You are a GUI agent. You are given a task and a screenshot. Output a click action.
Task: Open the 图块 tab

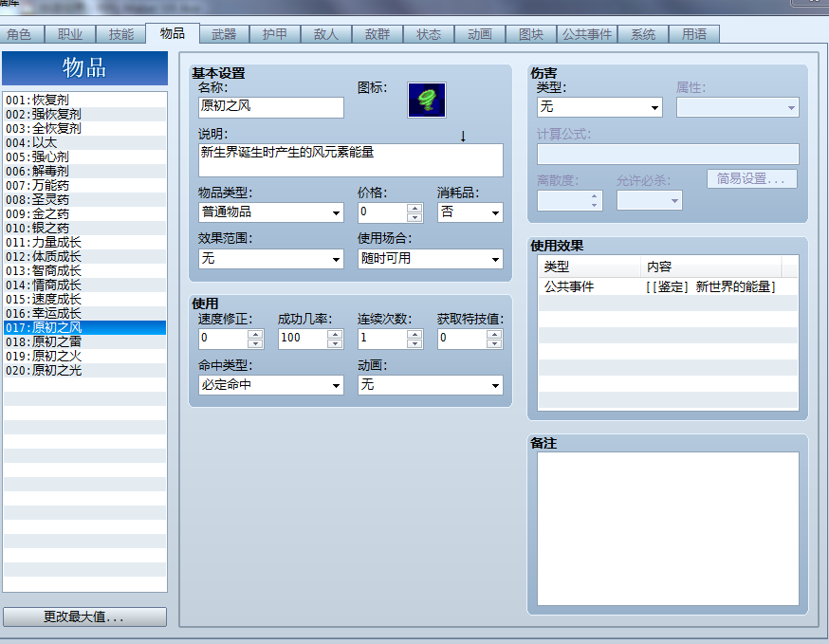[531, 34]
